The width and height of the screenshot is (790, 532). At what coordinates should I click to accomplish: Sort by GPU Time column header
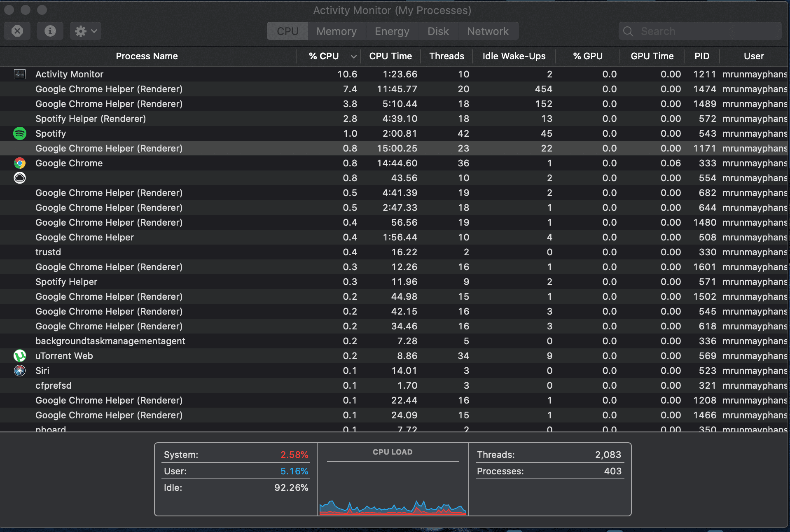pyautogui.click(x=652, y=56)
